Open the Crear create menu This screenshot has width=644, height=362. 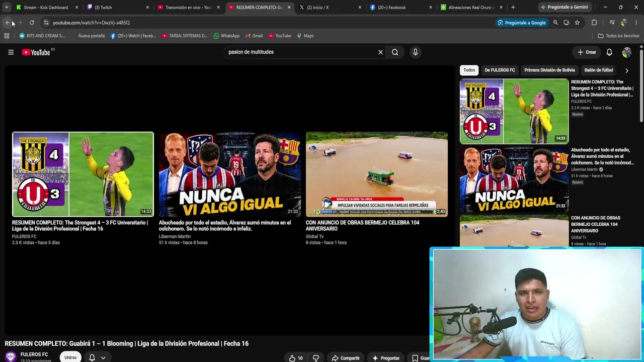587,52
